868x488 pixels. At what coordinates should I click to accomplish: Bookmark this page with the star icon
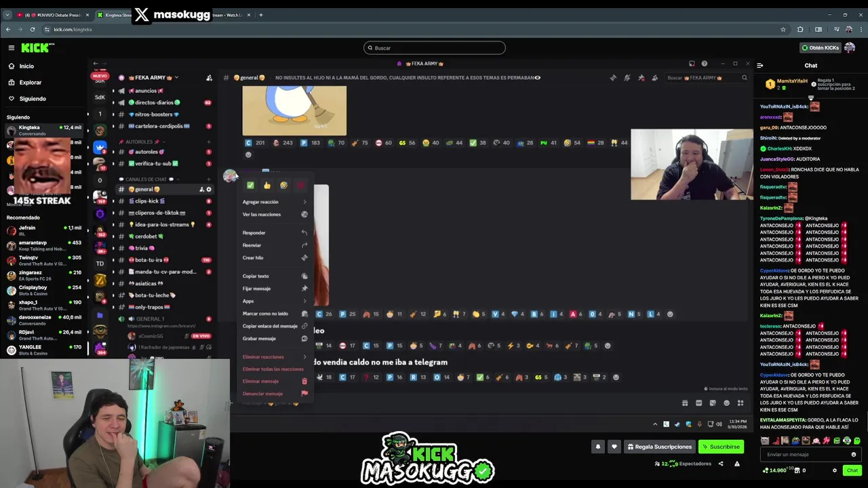783,29
